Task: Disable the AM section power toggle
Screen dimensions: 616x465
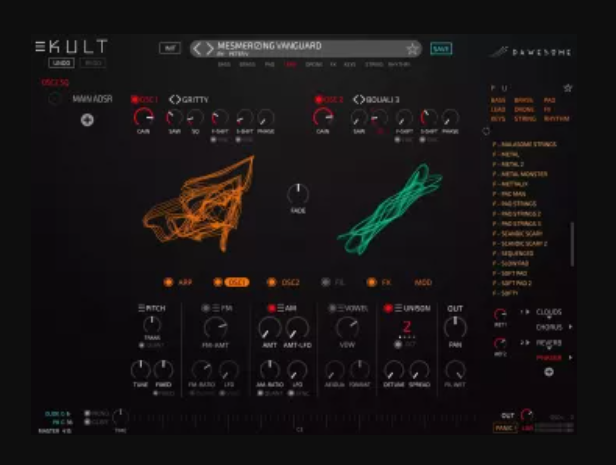Action: 271,308
